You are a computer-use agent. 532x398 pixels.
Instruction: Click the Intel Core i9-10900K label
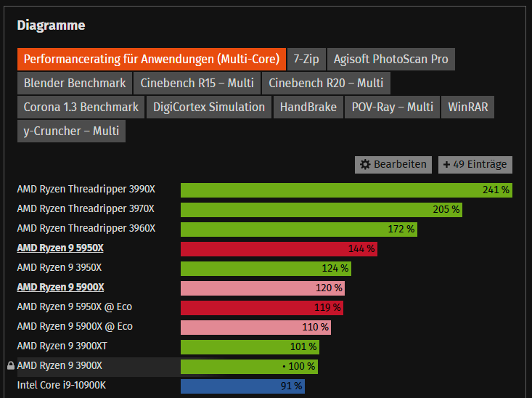62,386
